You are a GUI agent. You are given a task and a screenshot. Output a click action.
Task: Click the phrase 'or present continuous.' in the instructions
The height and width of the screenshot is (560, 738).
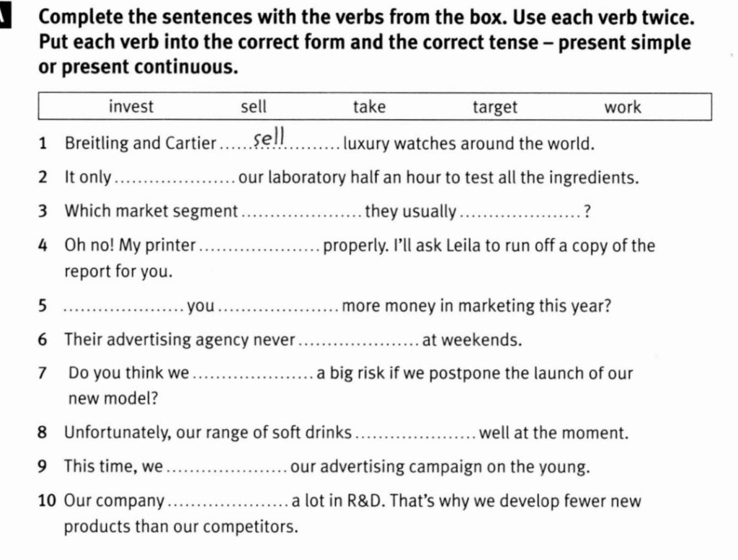point(138,67)
